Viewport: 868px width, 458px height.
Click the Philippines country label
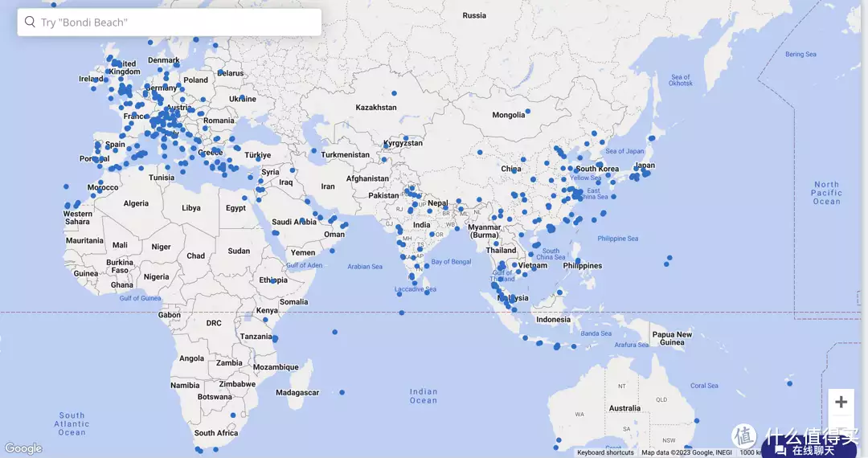(583, 265)
